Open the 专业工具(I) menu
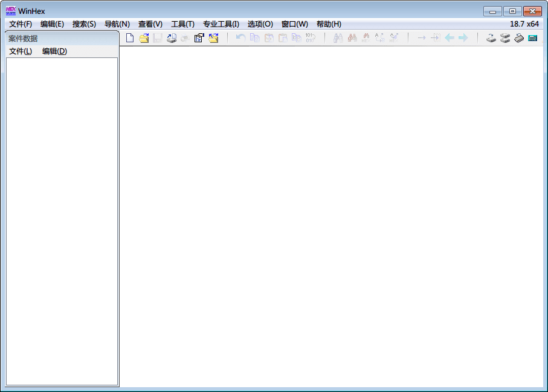Screen dimensions: 548x392 click(x=221, y=24)
